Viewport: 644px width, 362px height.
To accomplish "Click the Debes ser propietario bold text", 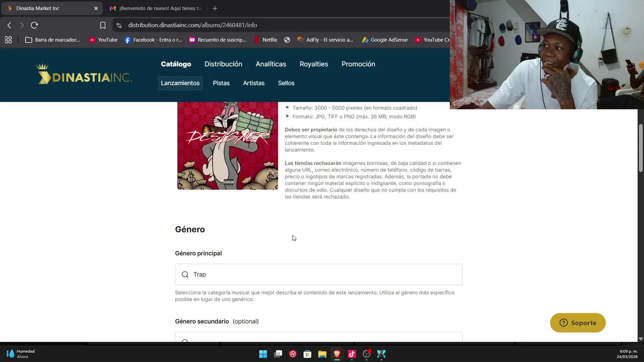I will tap(311, 130).
